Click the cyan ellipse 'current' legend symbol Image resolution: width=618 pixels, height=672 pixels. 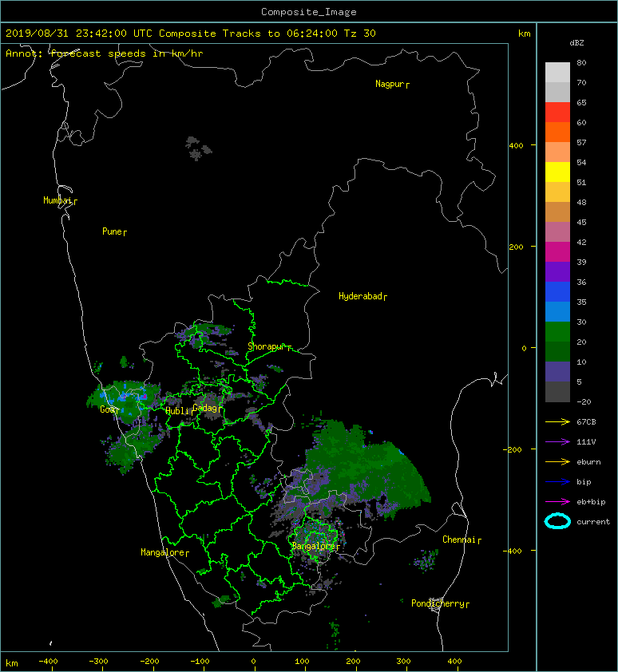pyautogui.click(x=557, y=521)
